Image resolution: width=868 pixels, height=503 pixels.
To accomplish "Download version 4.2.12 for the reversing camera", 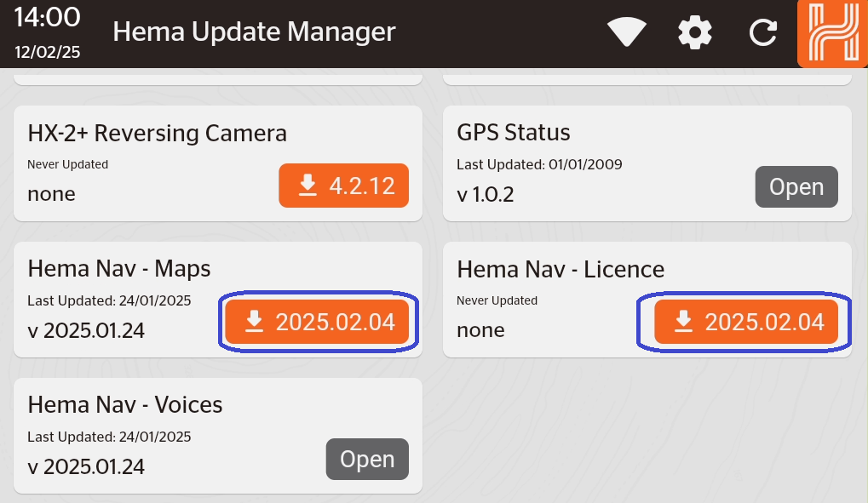I will (343, 185).
